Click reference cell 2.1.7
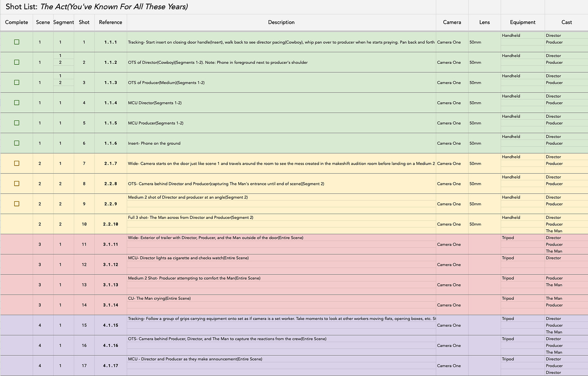Image resolution: width=588 pixels, height=376 pixels. pyautogui.click(x=111, y=163)
